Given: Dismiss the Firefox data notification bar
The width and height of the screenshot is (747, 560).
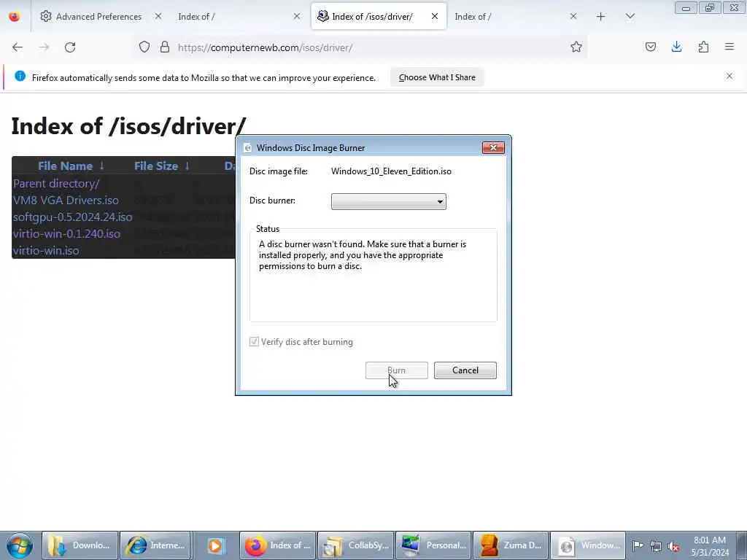Looking at the screenshot, I should (x=729, y=76).
